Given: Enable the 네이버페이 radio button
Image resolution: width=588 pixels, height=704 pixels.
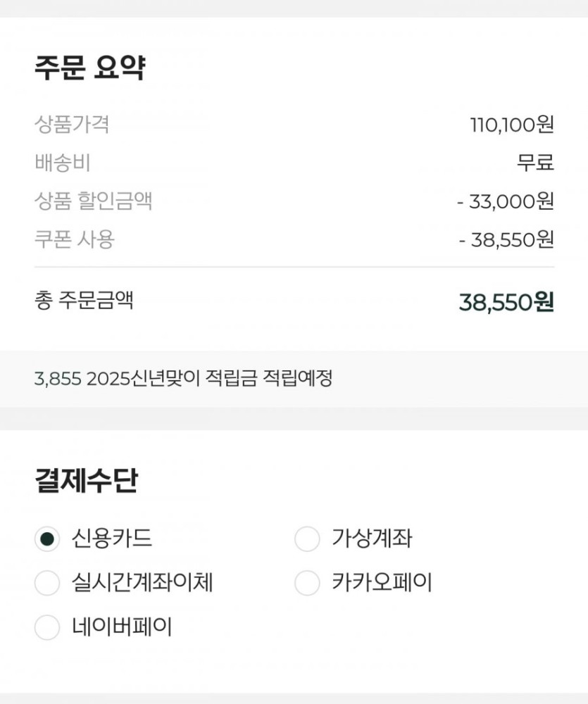Looking at the screenshot, I should tap(47, 627).
